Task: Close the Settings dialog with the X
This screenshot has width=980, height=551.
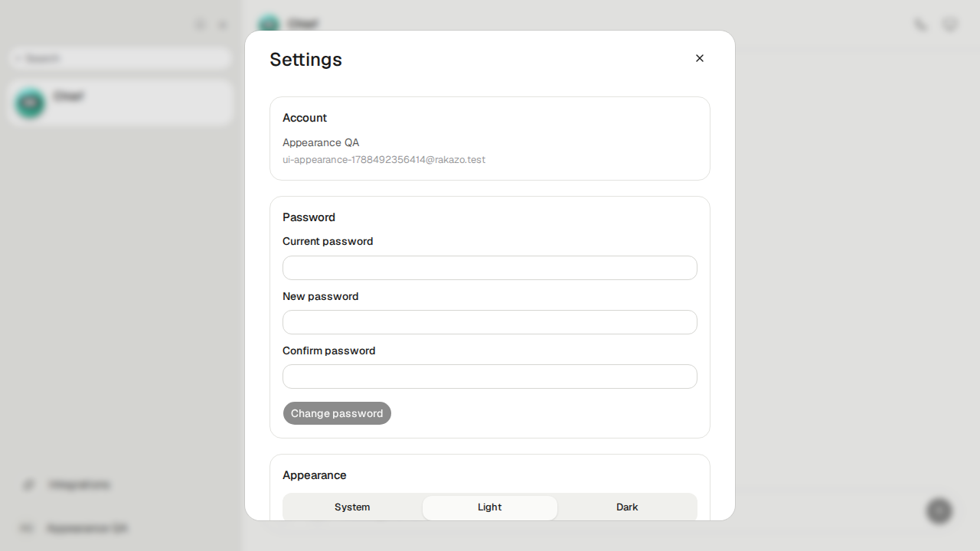Action: click(699, 58)
